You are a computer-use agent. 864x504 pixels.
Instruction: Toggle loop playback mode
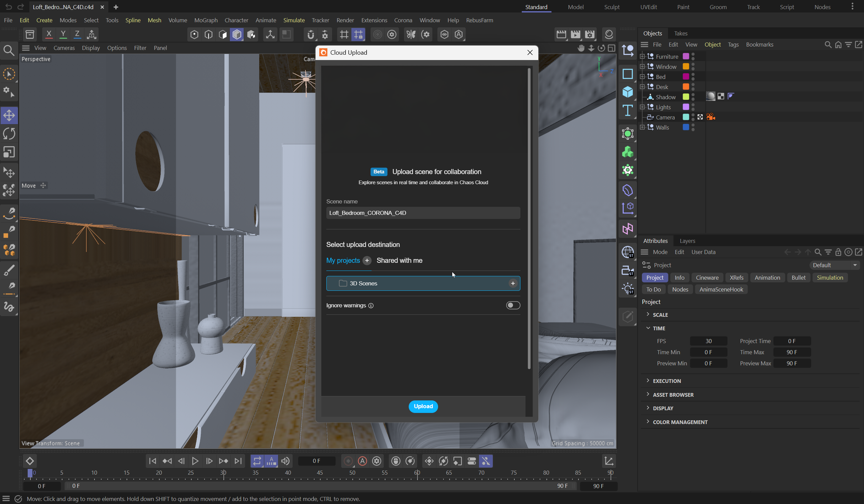pyautogui.click(x=257, y=461)
